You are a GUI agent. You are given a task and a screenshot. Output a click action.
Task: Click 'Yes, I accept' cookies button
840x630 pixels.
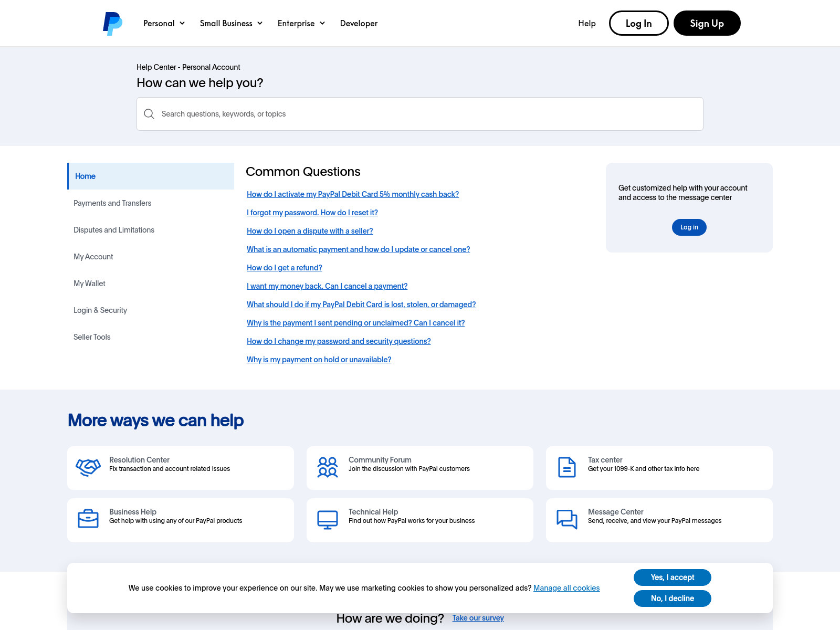click(673, 577)
